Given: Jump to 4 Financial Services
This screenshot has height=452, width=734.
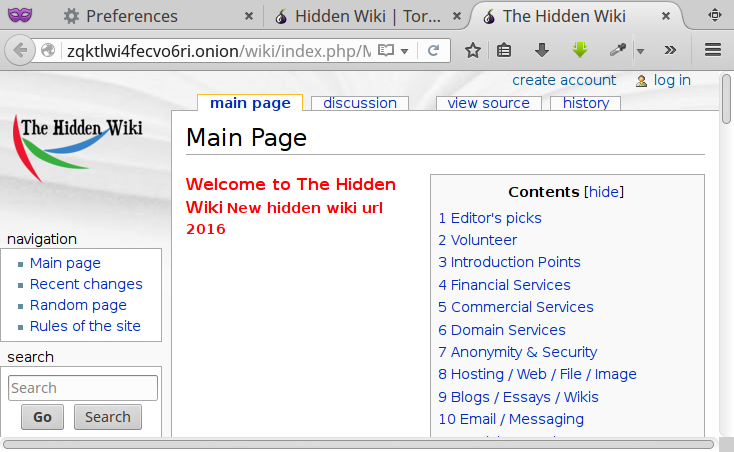Looking at the screenshot, I should tap(504, 285).
